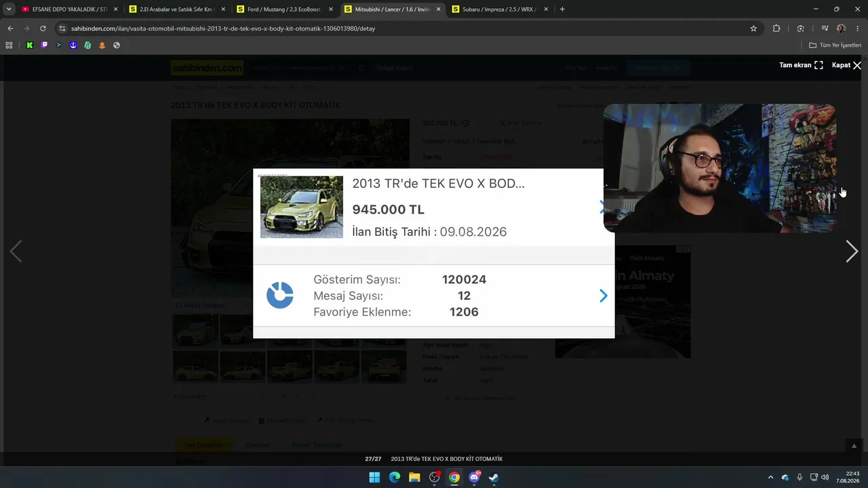Reload the current page
The image size is (868, 488).
click(43, 28)
